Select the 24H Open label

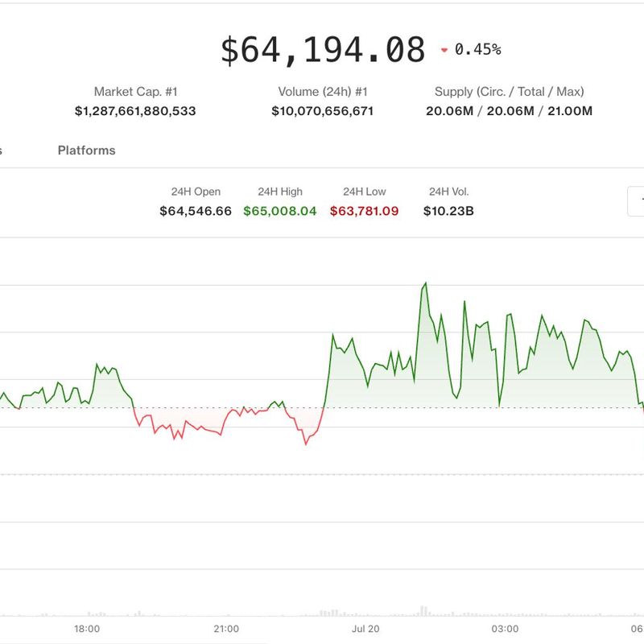click(x=196, y=192)
